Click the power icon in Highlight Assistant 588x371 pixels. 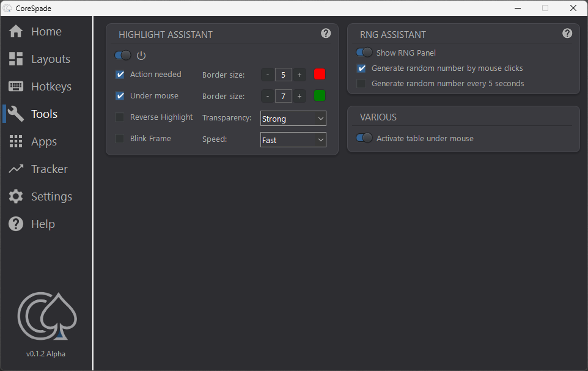click(141, 56)
